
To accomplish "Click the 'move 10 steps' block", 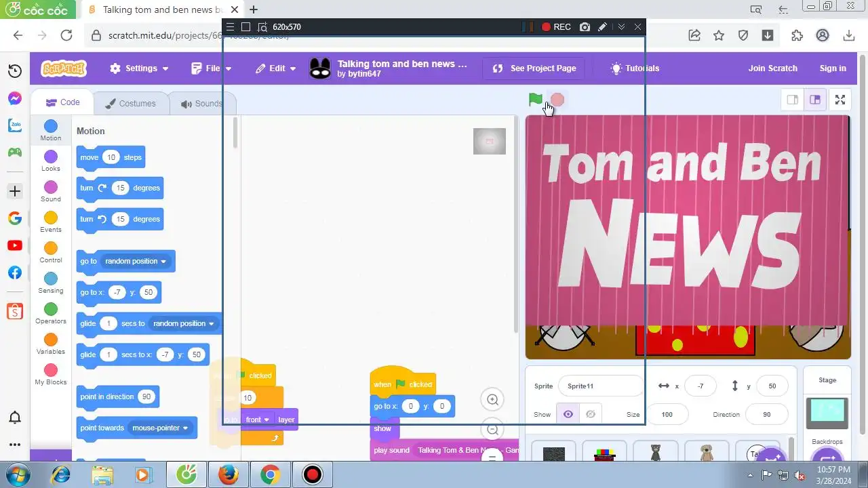I will coord(111,157).
